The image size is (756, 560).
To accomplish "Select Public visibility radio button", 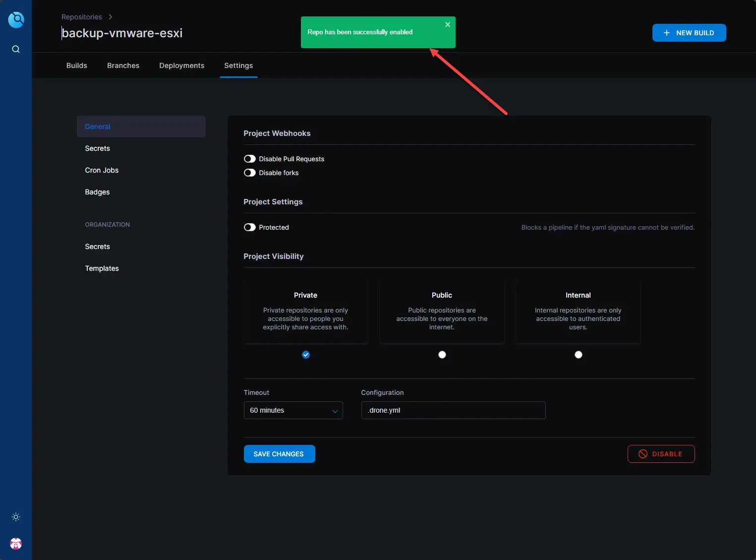I will (442, 355).
